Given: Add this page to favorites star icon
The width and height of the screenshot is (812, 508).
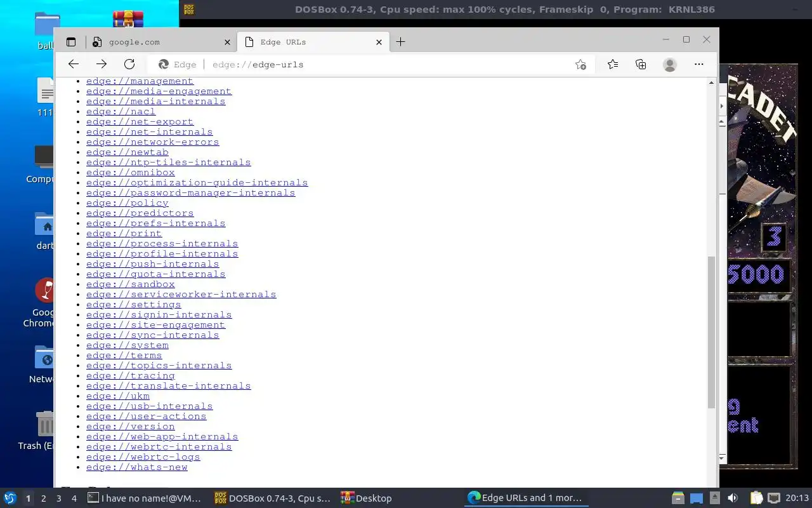Looking at the screenshot, I should [x=580, y=64].
